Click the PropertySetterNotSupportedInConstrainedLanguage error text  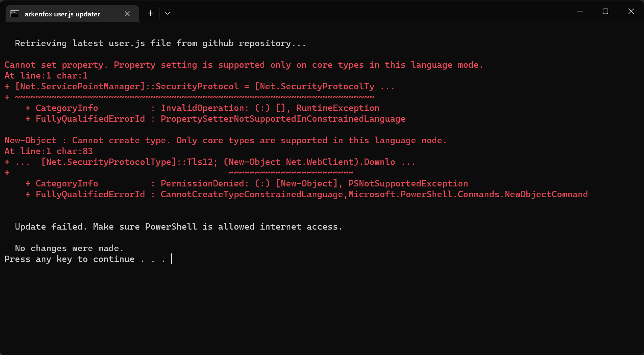tap(283, 119)
